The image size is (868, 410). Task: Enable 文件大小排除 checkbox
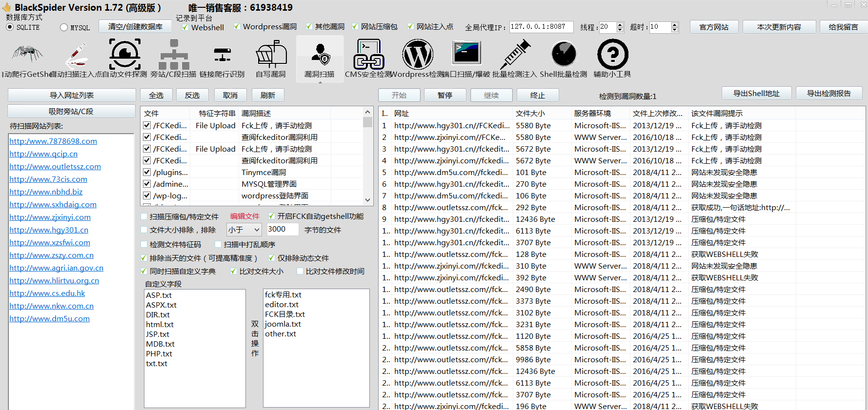pos(144,230)
